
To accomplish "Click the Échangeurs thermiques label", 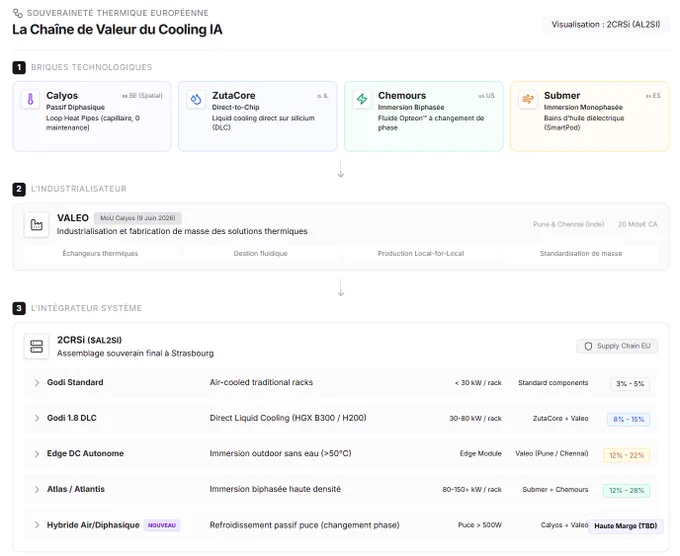I will (x=100, y=253).
